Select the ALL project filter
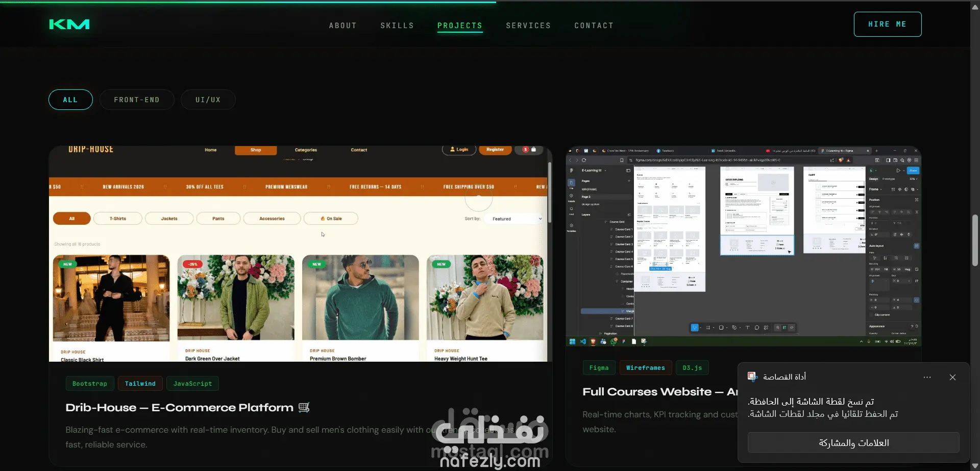 tap(70, 100)
